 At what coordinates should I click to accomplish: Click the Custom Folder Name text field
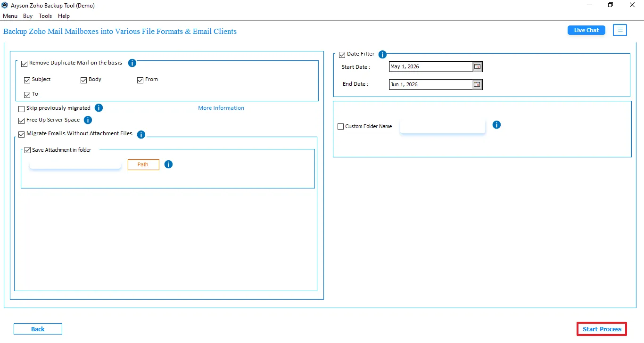tap(443, 126)
